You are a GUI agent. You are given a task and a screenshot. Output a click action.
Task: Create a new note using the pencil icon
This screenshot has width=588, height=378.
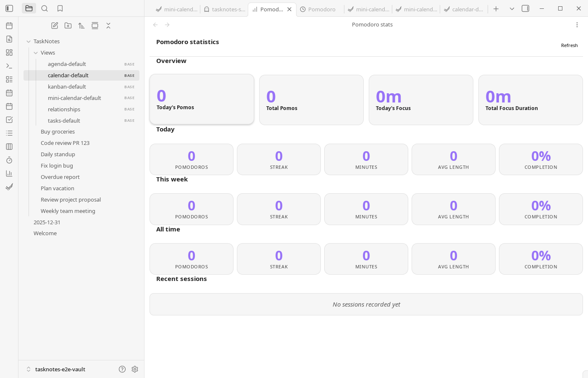[x=55, y=26]
